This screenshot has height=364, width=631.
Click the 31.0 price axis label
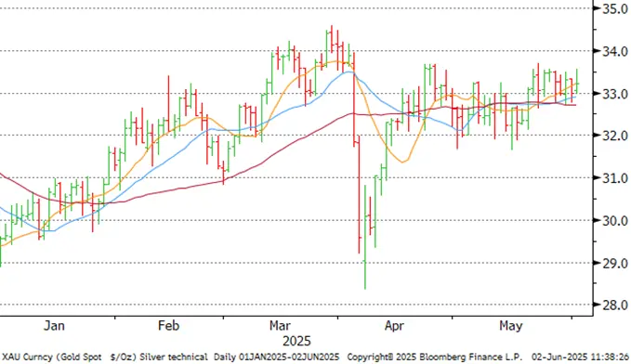coord(615,178)
